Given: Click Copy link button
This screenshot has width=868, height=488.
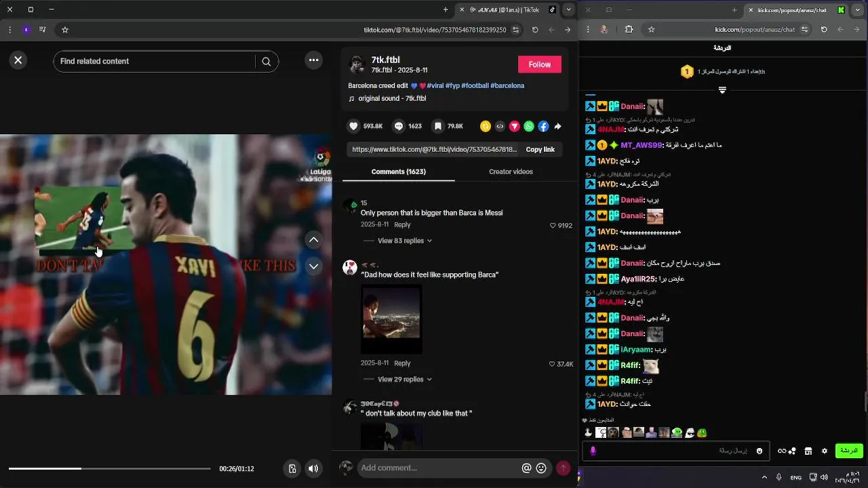Looking at the screenshot, I should tap(540, 149).
